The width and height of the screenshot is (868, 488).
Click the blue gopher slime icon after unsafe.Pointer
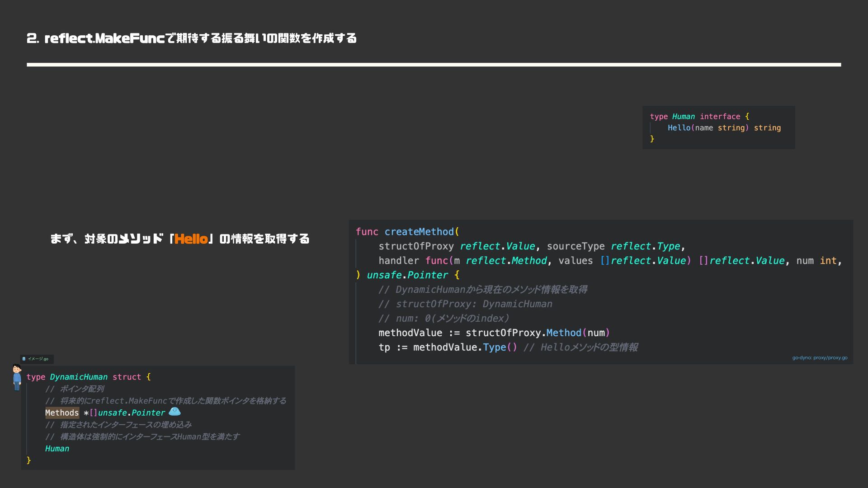(175, 412)
